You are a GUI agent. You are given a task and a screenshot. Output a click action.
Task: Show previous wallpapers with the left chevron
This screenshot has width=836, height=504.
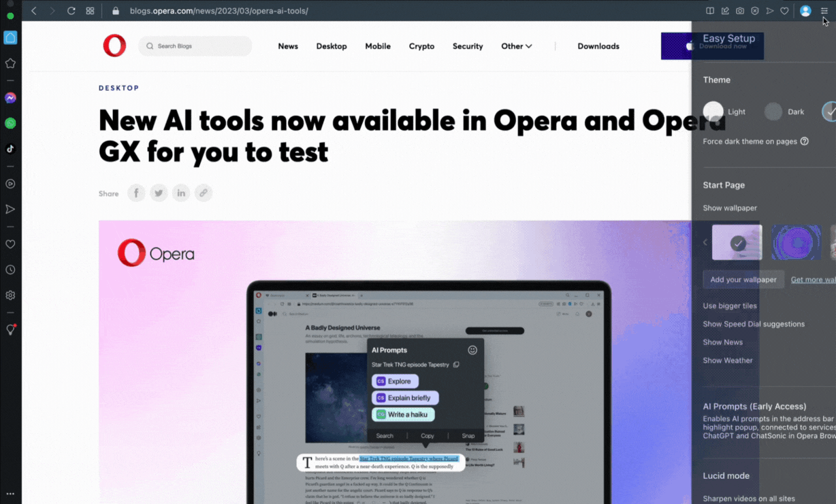pyautogui.click(x=705, y=242)
